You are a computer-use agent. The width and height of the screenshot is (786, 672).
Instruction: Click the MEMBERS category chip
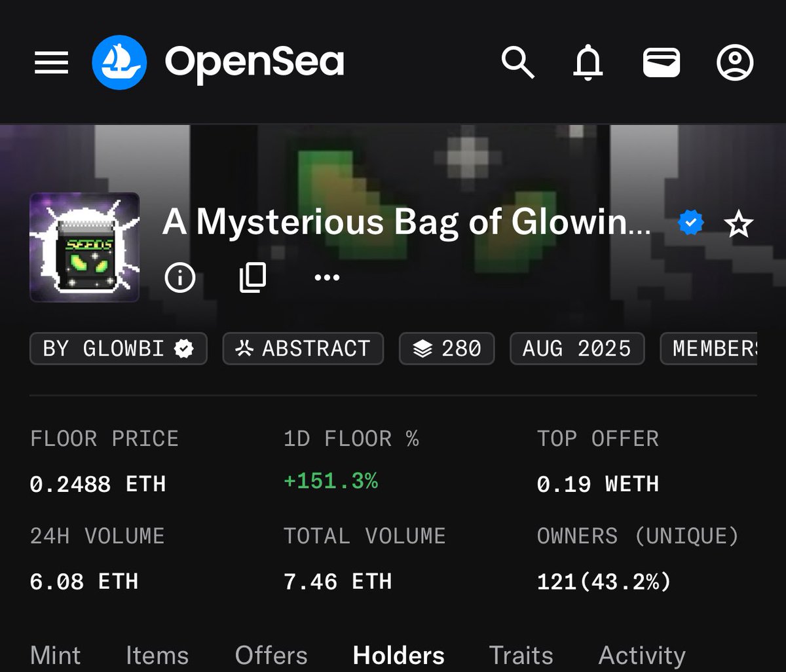point(709,348)
